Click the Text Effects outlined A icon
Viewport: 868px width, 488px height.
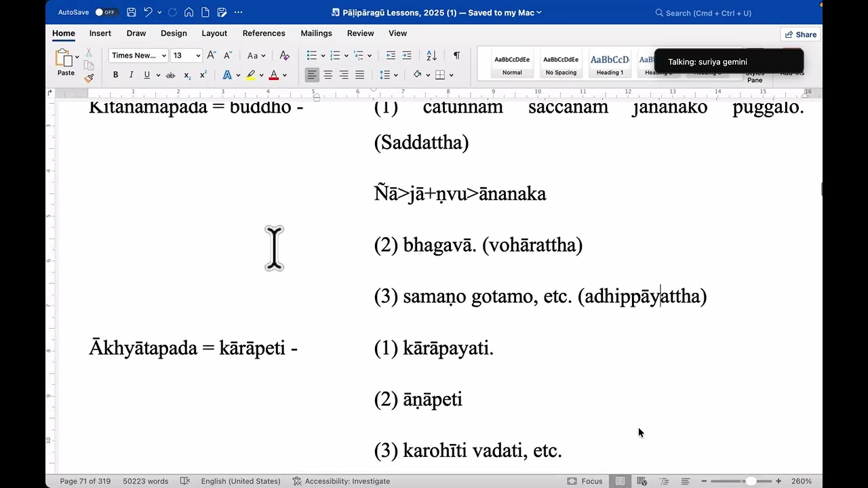(x=227, y=75)
